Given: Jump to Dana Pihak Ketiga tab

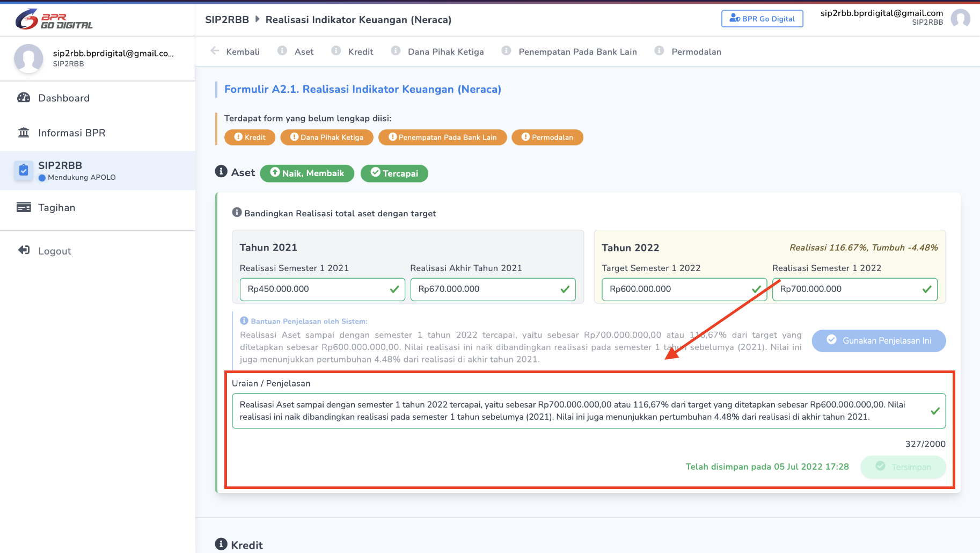Looking at the screenshot, I should [x=445, y=52].
